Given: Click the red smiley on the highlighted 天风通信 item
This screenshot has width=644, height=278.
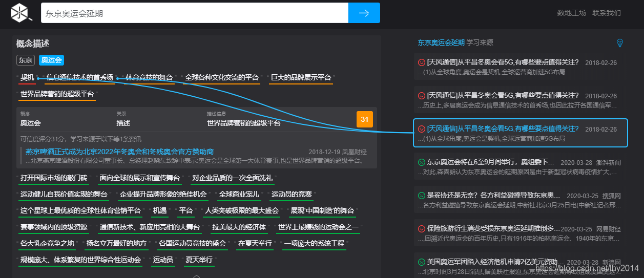Looking at the screenshot, I should pyautogui.click(x=422, y=129).
